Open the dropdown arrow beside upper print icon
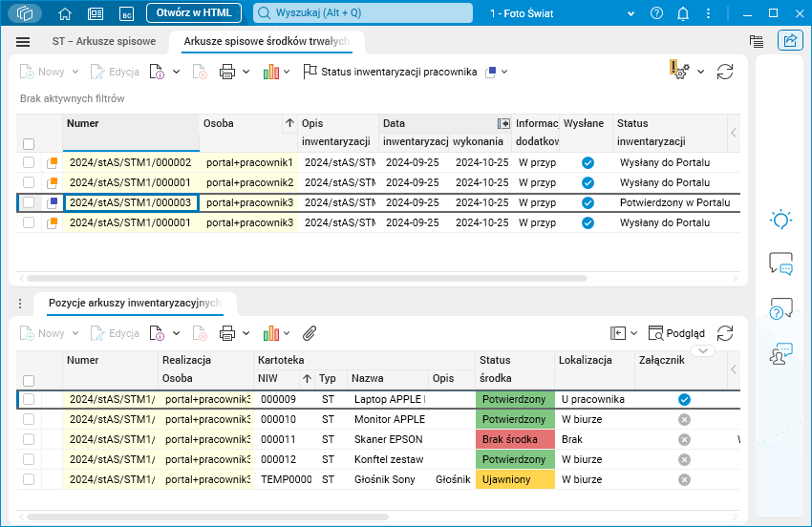Image resolution: width=812 pixels, height=527 pixels. (246, 72)
